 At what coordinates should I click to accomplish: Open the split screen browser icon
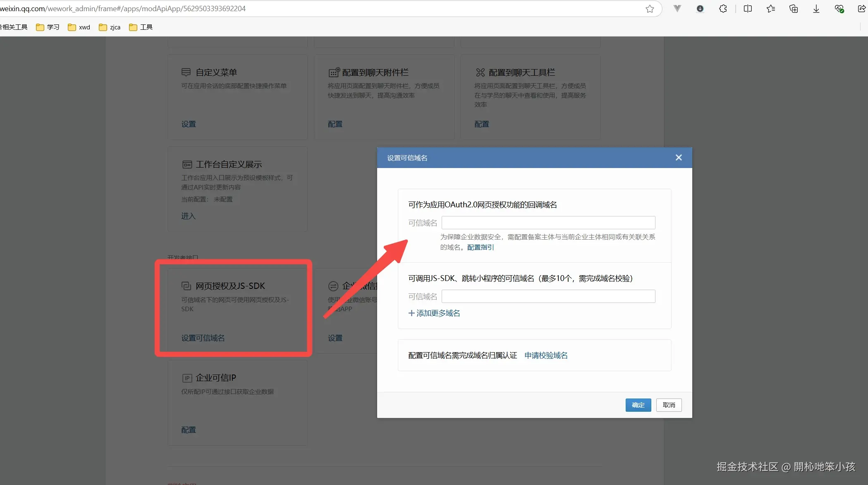tap(748, 9)
